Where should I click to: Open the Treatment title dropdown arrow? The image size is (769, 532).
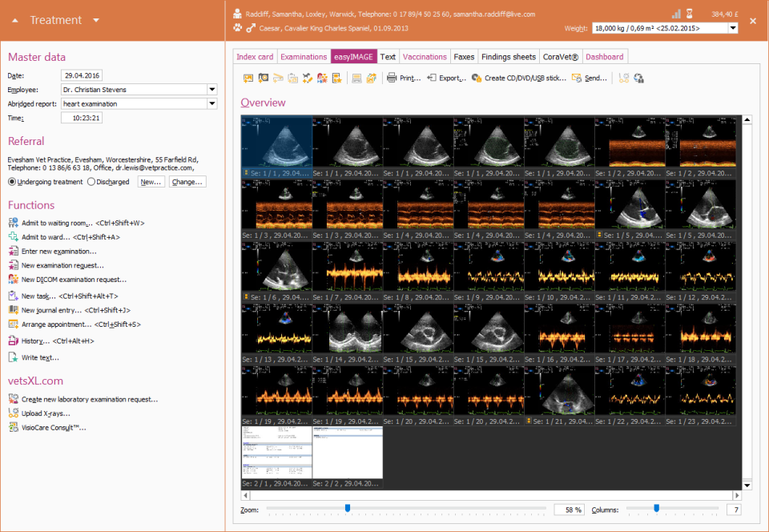(96, 20)
